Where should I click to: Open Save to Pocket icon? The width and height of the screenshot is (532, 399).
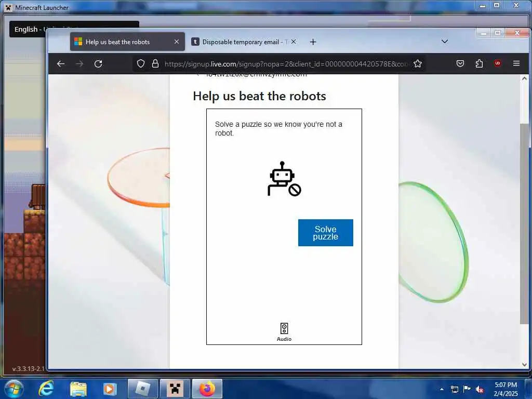(x=460, y=63)
